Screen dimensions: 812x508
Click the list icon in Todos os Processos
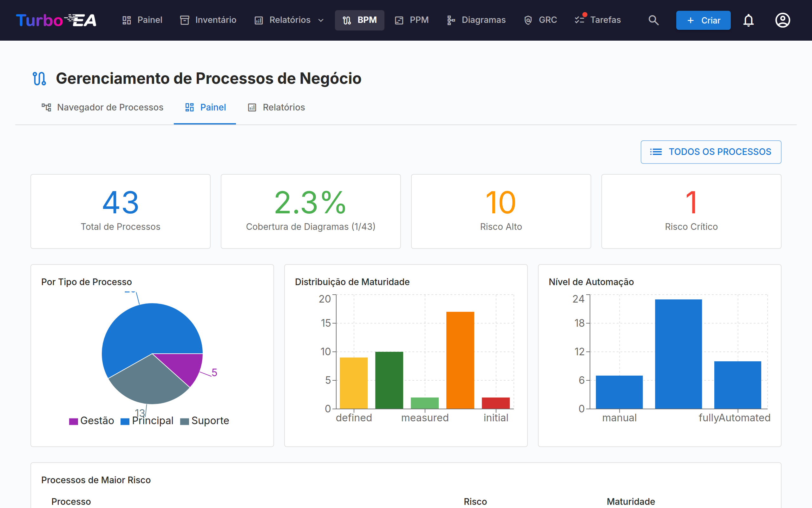click(x=656, y=152)
